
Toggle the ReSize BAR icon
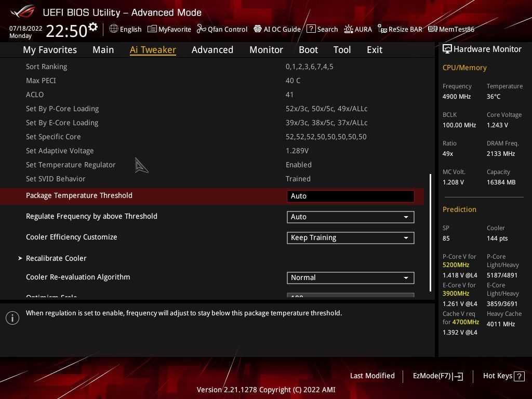pos(382,29)
